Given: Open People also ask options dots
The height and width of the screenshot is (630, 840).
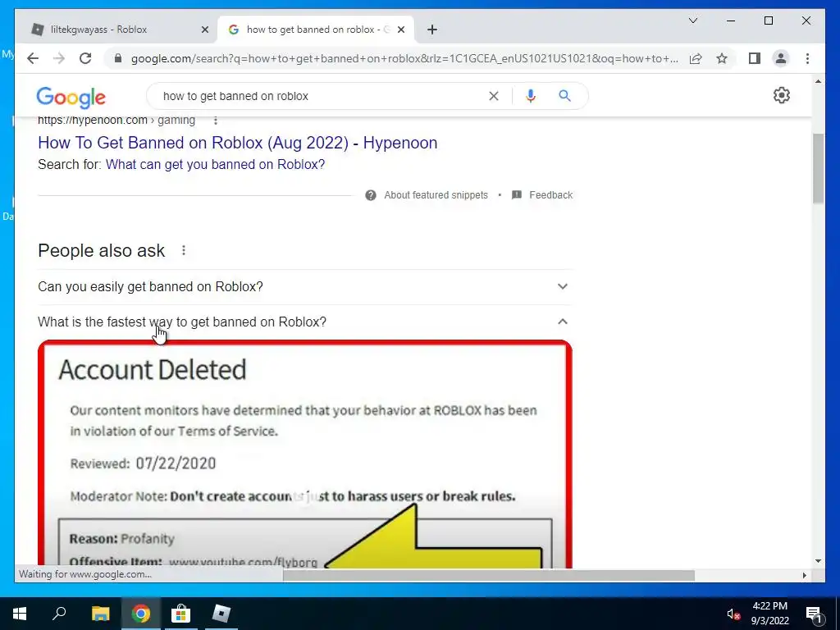Looking at the screenshot, I should click(183, 250).
